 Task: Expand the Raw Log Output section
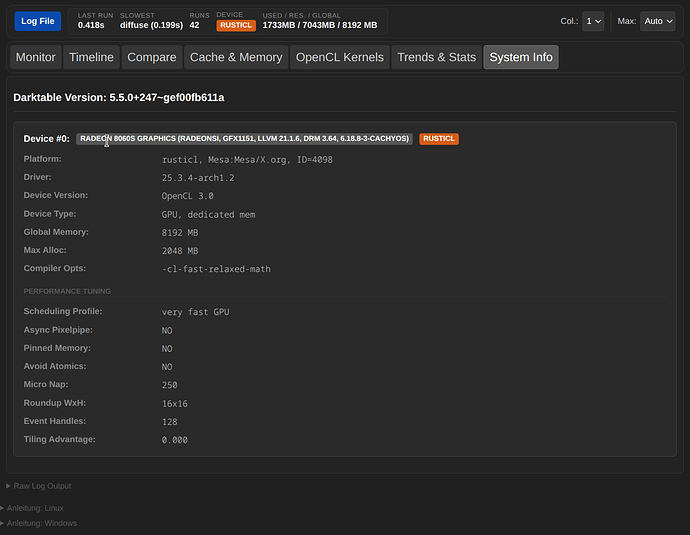click(41, 486)
